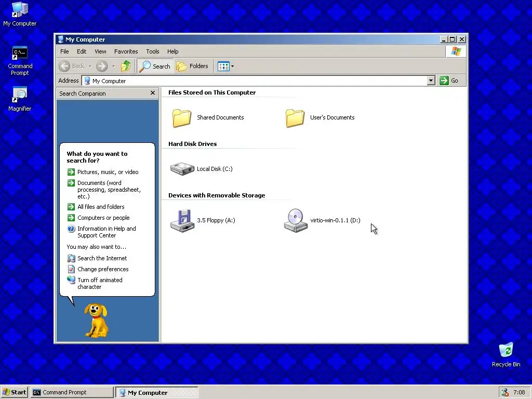Viewport: 532px width, 399px height.
Task: Click Change preferences in Search Companion
Action: click(x=103, y=269)
